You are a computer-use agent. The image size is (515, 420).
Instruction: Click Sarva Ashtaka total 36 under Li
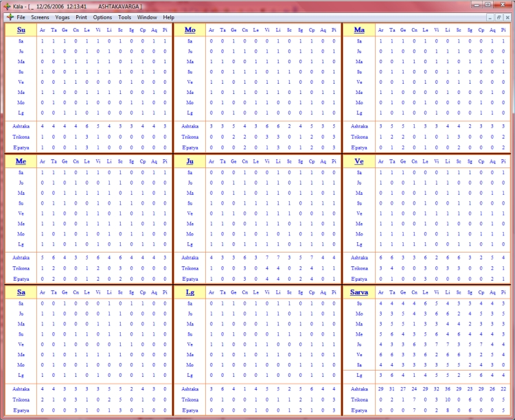click(447, 389)
